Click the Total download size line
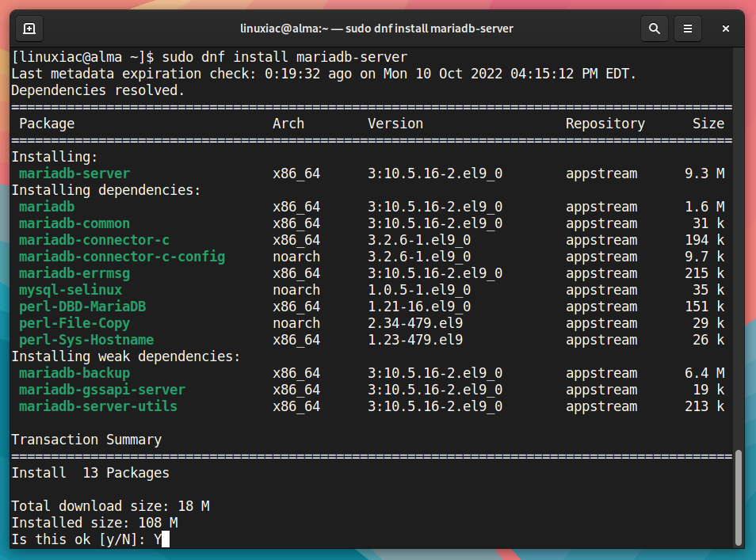This screenshot has width=756, height=560. [x=110, y=506]
